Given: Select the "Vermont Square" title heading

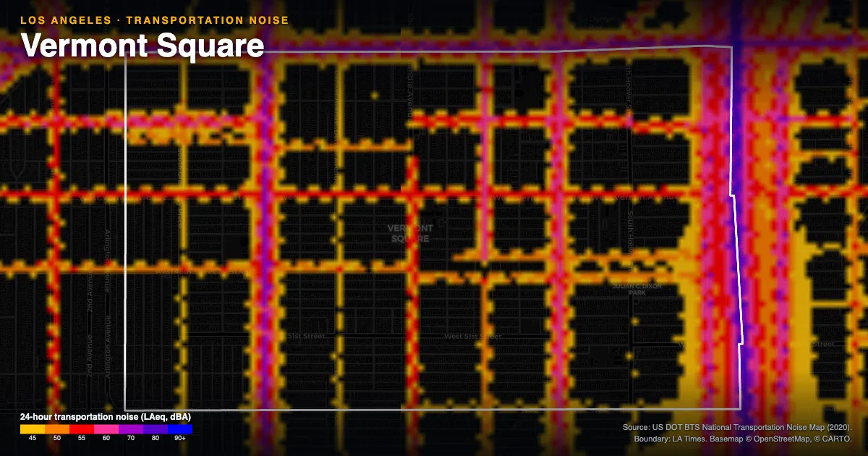Looking at the screenshot, I should point(142,46).
